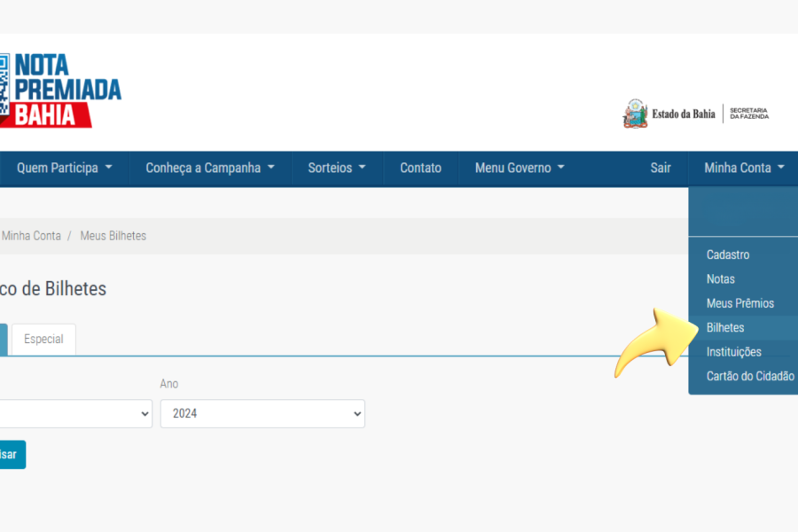Click Sair to log out
Viewport: 798px width, 532px height.
tap(661, 168)
